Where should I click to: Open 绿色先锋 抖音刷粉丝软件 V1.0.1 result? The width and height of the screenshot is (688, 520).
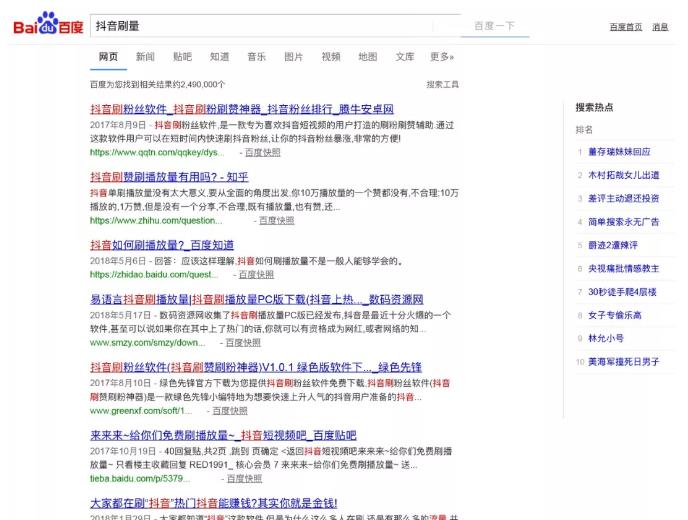point(256,367)
